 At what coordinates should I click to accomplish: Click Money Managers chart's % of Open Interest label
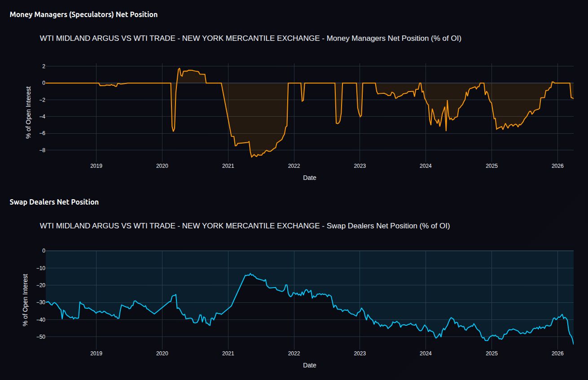pyautogui.click(x=29, y=113)
